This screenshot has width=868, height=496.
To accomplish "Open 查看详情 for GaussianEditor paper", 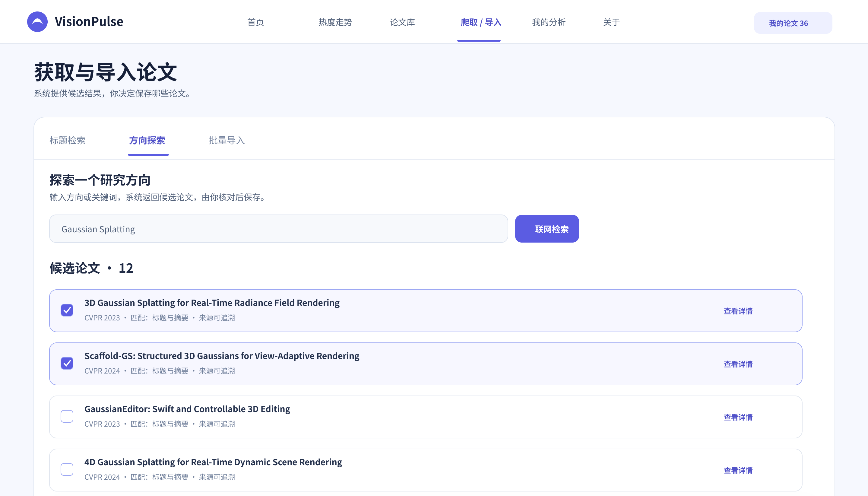I will tap(738, 418).
